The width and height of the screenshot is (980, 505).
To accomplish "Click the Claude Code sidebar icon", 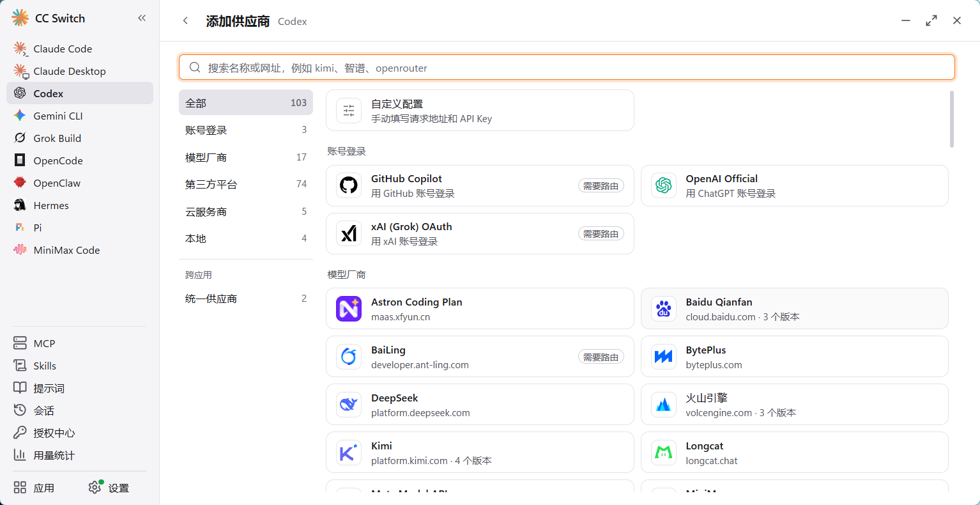I will pos(20,49).
